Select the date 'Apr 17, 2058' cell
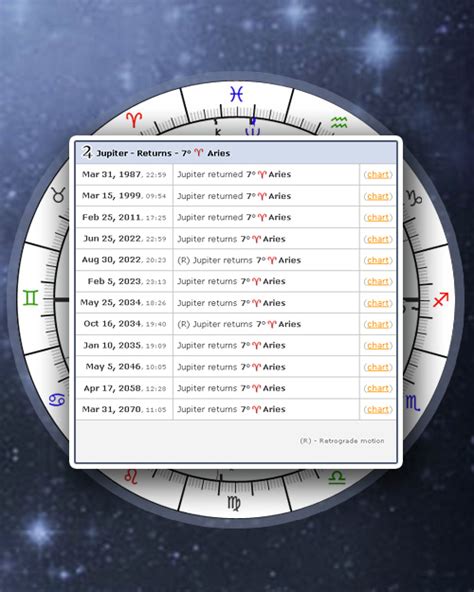This screenshot has width=474, height=592. click(x=124, y=388)
